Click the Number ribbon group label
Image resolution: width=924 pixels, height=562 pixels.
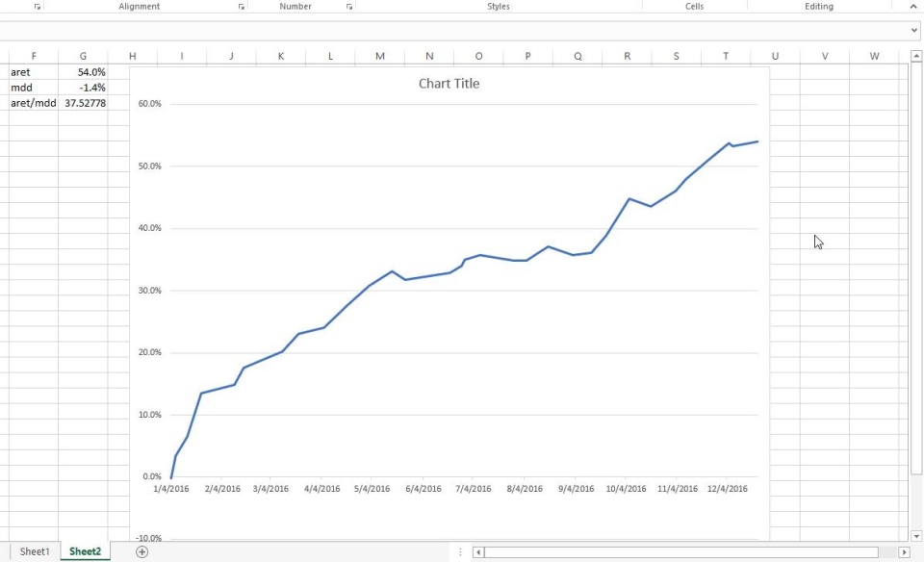point(295,7)
